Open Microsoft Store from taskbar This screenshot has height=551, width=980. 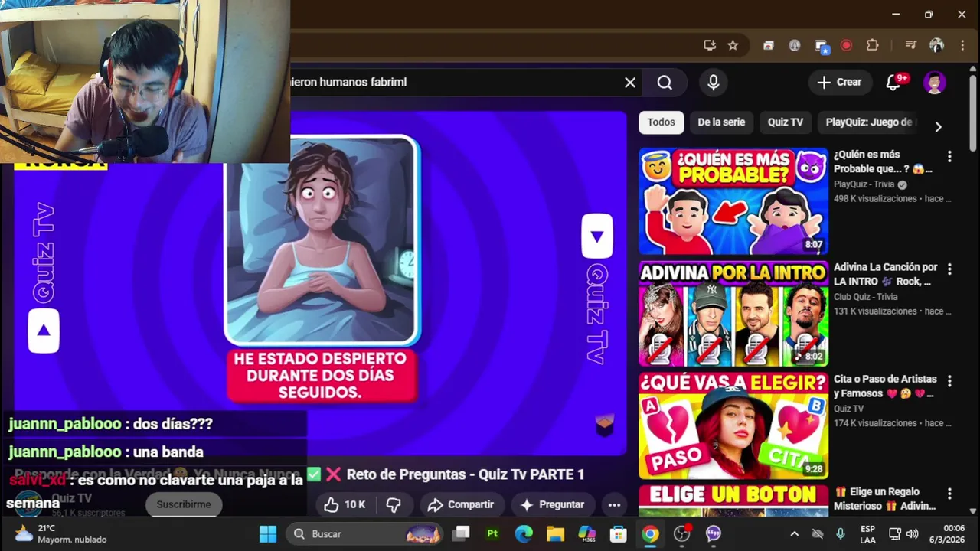point(619,534)
